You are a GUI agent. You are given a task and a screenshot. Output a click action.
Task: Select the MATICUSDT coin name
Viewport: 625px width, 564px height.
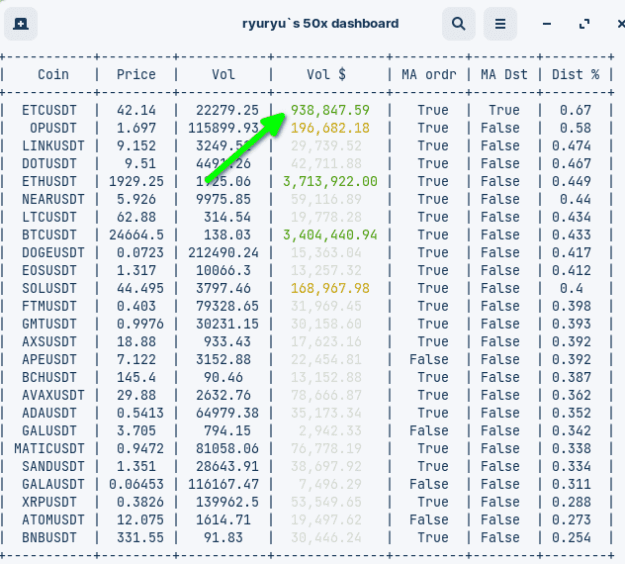point(49,449)
